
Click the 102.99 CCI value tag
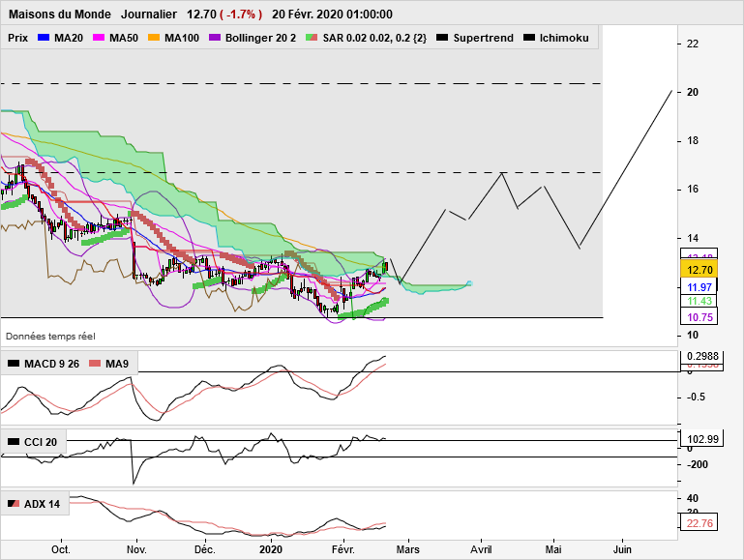(702, 438)
